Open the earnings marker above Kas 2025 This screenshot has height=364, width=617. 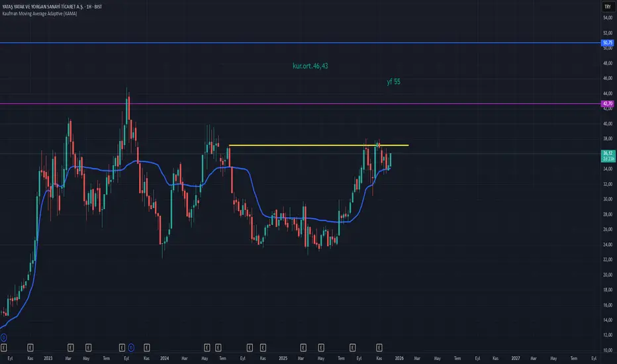pos(379,347)
